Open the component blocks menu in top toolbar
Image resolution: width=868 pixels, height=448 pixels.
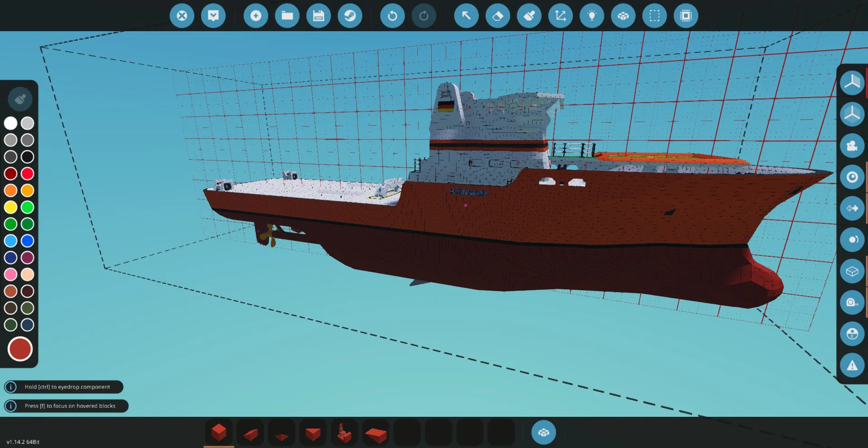[x=623, y=16]
